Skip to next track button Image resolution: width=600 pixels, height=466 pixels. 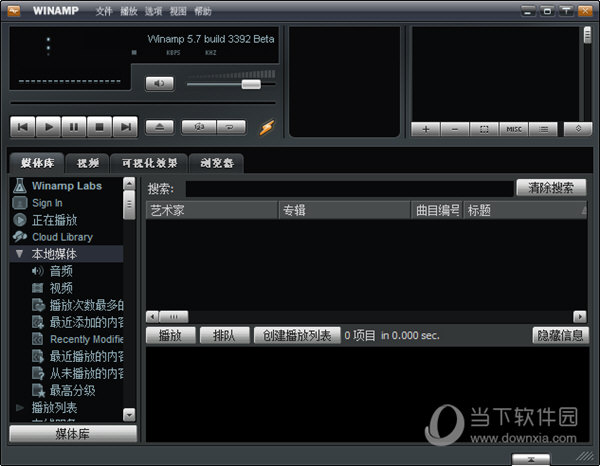click(x=125, y=127)
